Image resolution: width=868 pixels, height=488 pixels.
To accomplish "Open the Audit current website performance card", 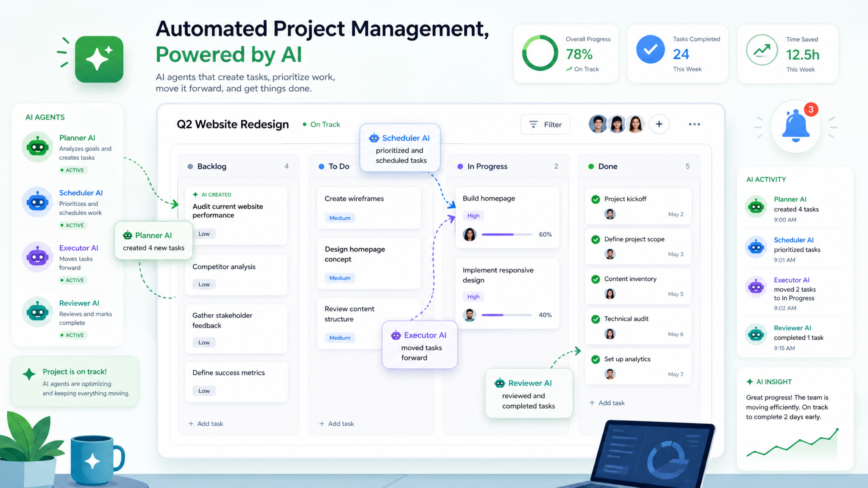I will pyautogui.click(x=236, y=215).
